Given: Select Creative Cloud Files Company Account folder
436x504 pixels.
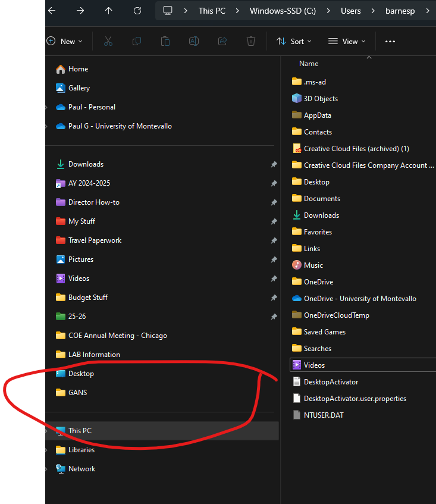Looking at the screenshot, I should point(363,165).
